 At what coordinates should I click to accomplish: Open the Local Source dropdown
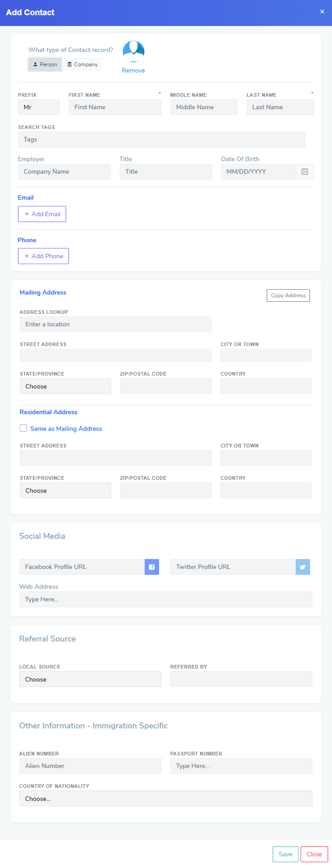90,679
